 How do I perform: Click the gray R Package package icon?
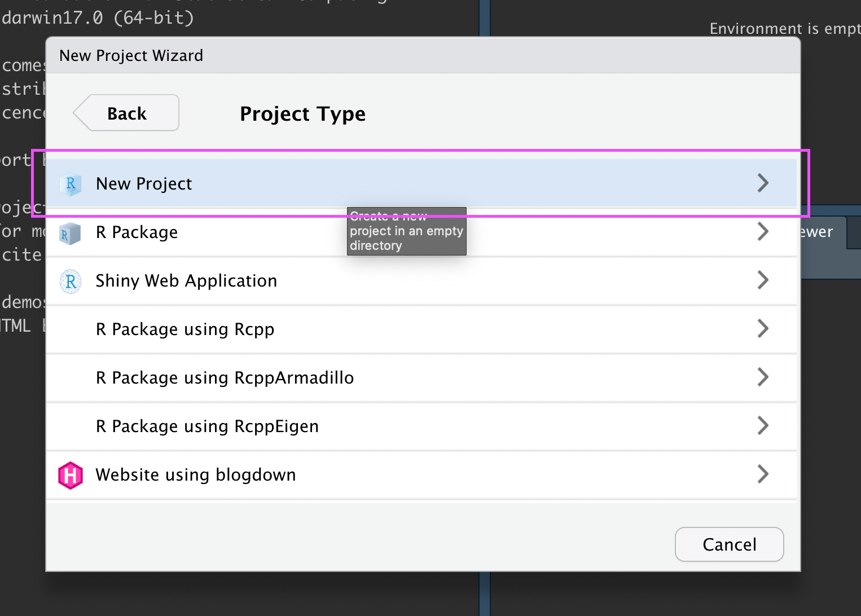[x=70, y=232]
